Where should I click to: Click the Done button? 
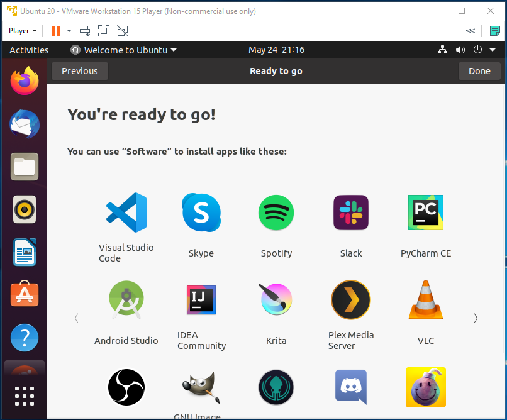479,71
